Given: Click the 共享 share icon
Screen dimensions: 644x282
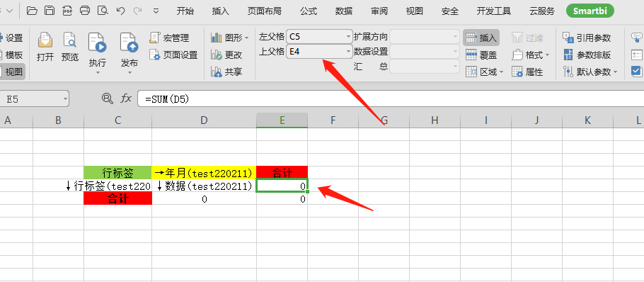Looking at the screenshot, I should point(226,72).
